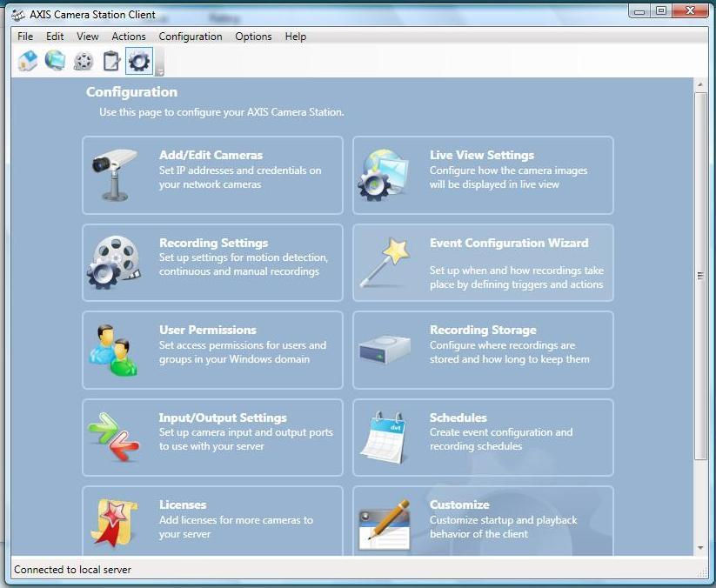
Task: Click 'Configure where recordings are stored' description
Action: coord(510,352)
